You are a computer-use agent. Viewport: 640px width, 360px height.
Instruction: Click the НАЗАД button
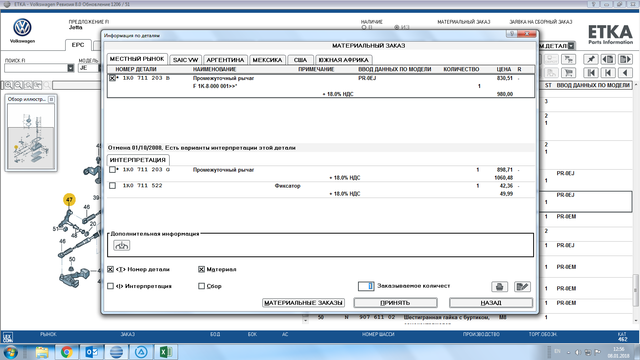pos(491,303)
